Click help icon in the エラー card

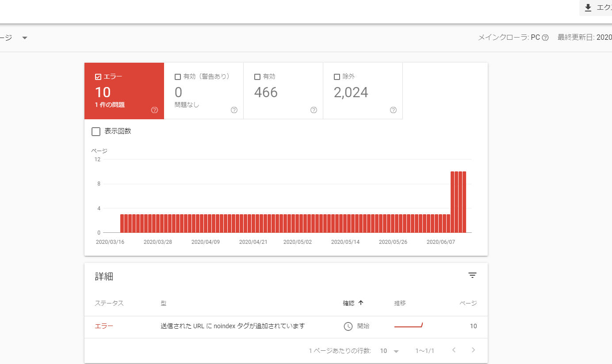click(154, 110)
